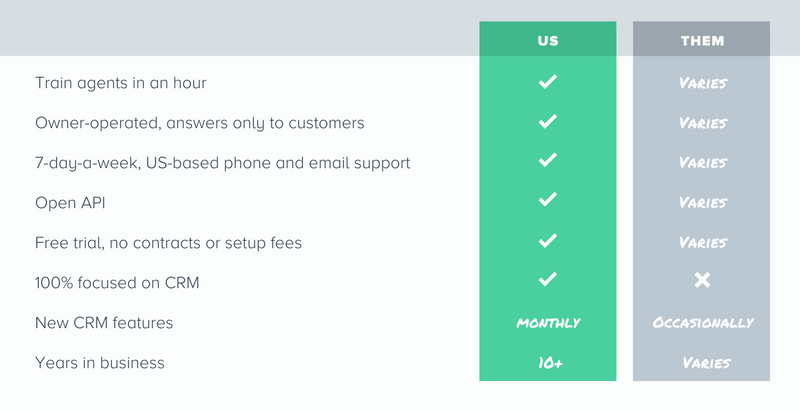Click the MONTHLY value under US
This screenshot has height=410, width=800.
click(548, 323)
